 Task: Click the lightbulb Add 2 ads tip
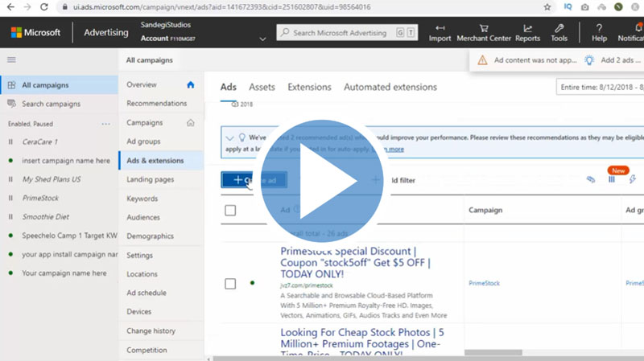(x=614, y=60)
